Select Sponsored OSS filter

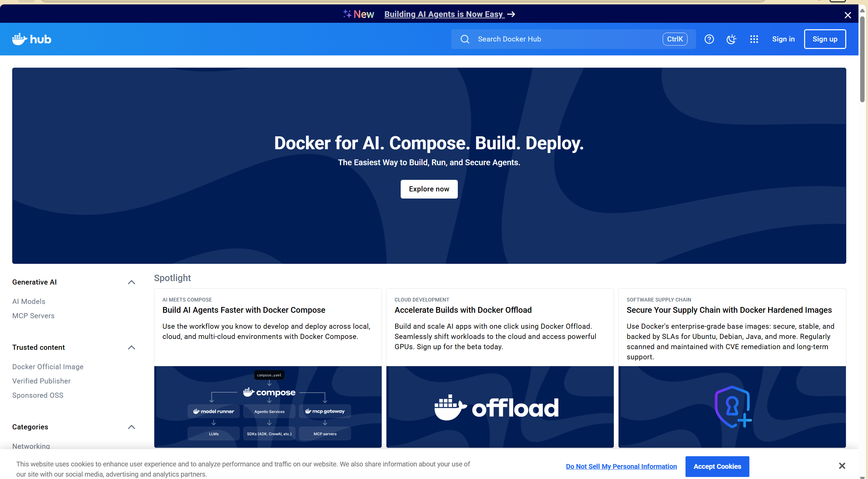coord(38,395)
